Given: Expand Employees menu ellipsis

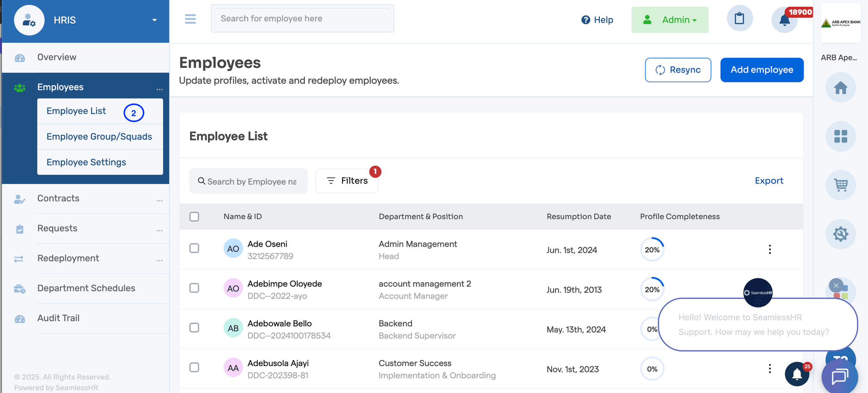Looking at the screenshot, I should coord(159,89).
